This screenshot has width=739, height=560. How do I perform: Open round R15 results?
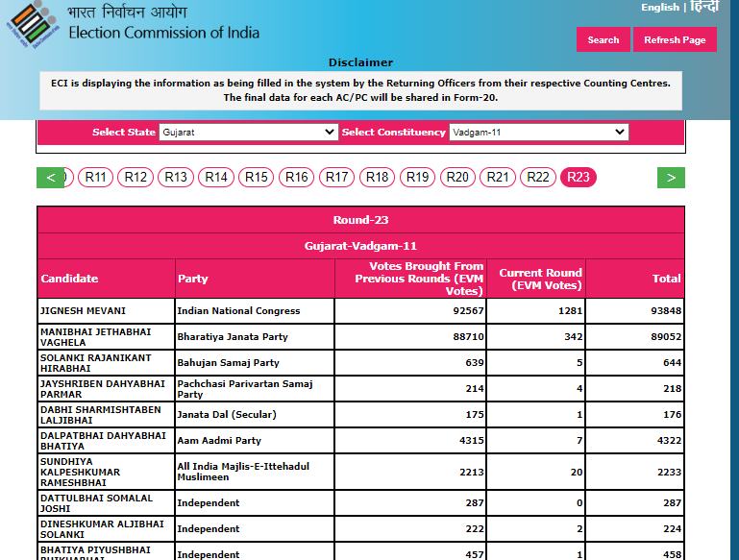coord(257,177)
